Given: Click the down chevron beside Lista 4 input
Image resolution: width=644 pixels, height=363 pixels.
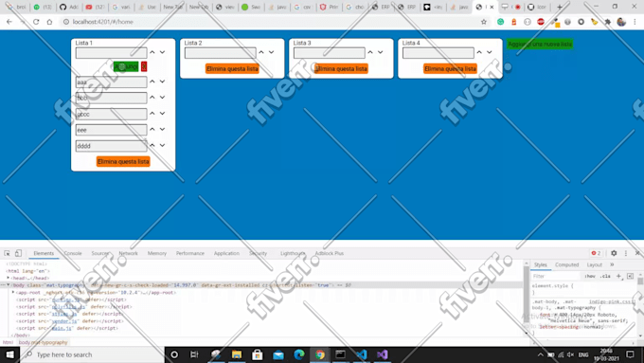Looking at the screenshot, I should [490, 53].
